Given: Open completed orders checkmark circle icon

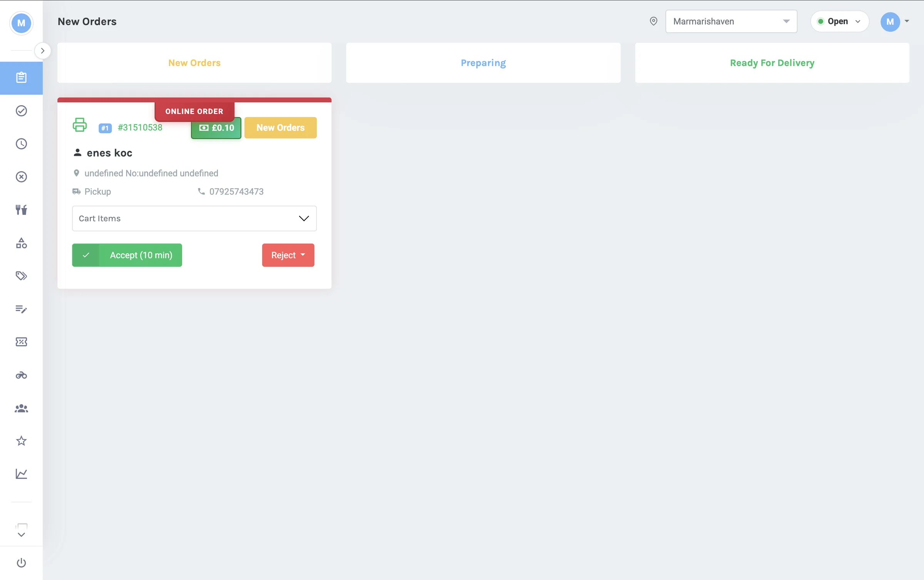Looking at the screenshot, I should [21, 111].
